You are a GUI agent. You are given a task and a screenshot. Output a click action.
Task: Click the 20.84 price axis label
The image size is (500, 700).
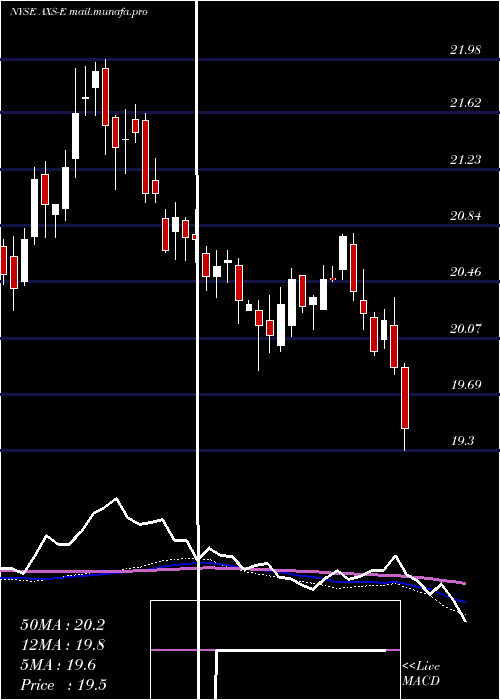pos(466,216)
